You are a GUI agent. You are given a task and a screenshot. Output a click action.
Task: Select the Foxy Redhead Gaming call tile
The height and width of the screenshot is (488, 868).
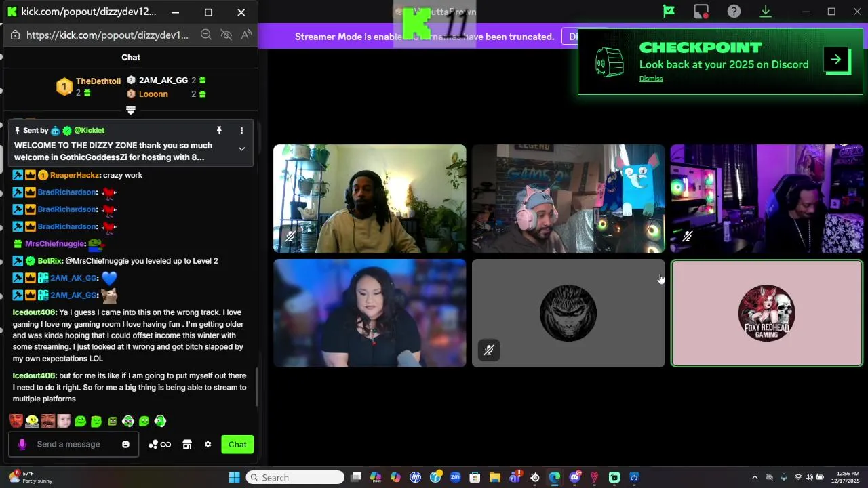(767, 313)
